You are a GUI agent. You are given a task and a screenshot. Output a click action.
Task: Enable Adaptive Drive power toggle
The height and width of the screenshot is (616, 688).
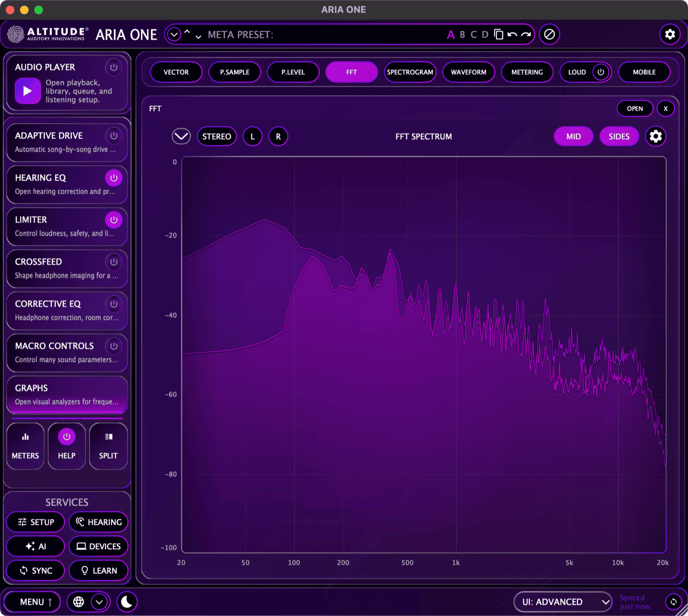pyautogui.click(x=114, y=136)
